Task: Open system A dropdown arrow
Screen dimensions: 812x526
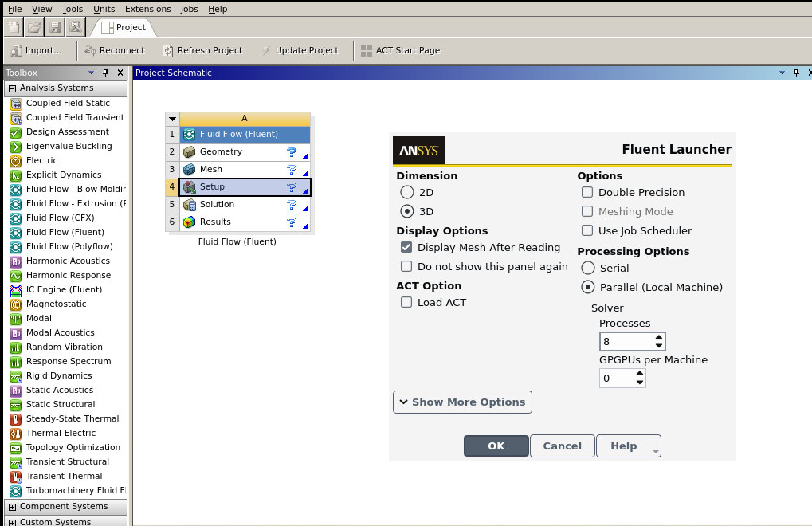Action: click(172, 119)
